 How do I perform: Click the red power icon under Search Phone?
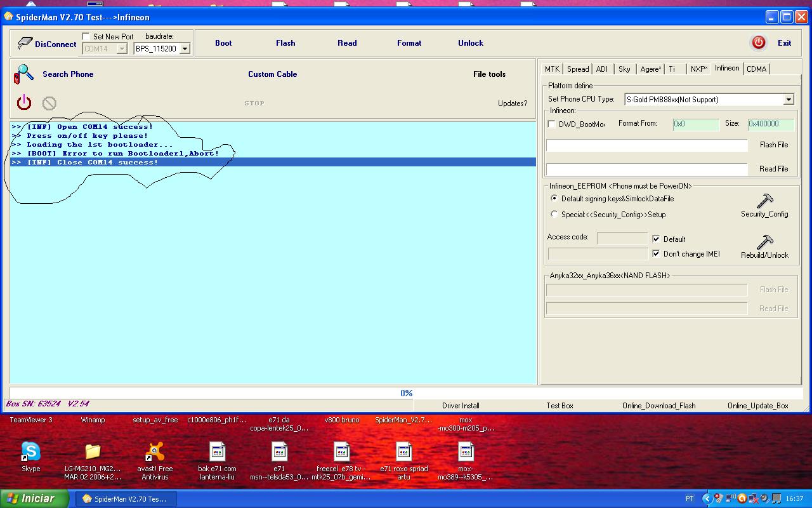[24, 102]
